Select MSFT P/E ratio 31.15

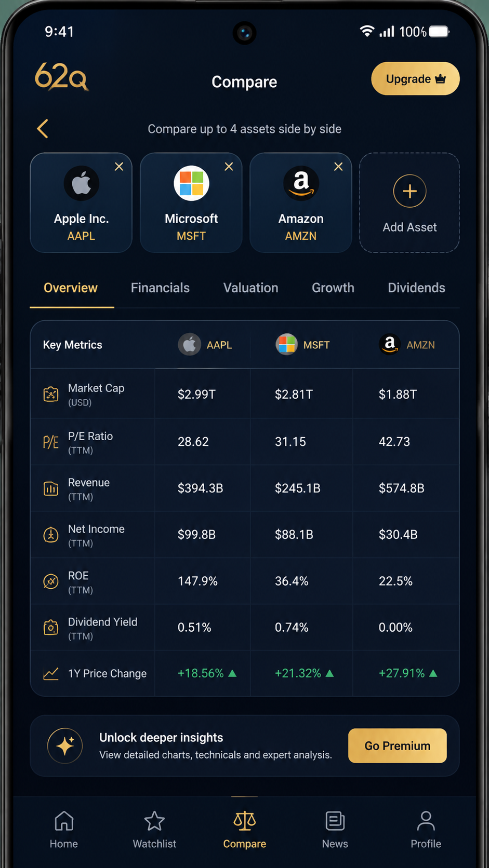tap(290, 442)
